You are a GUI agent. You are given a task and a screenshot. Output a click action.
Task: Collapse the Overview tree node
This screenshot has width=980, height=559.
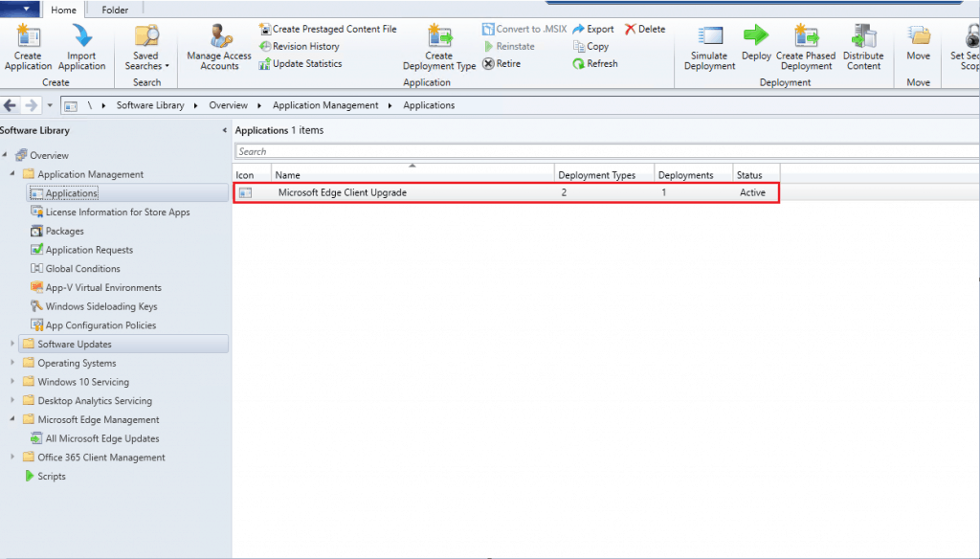coord(5,155)
